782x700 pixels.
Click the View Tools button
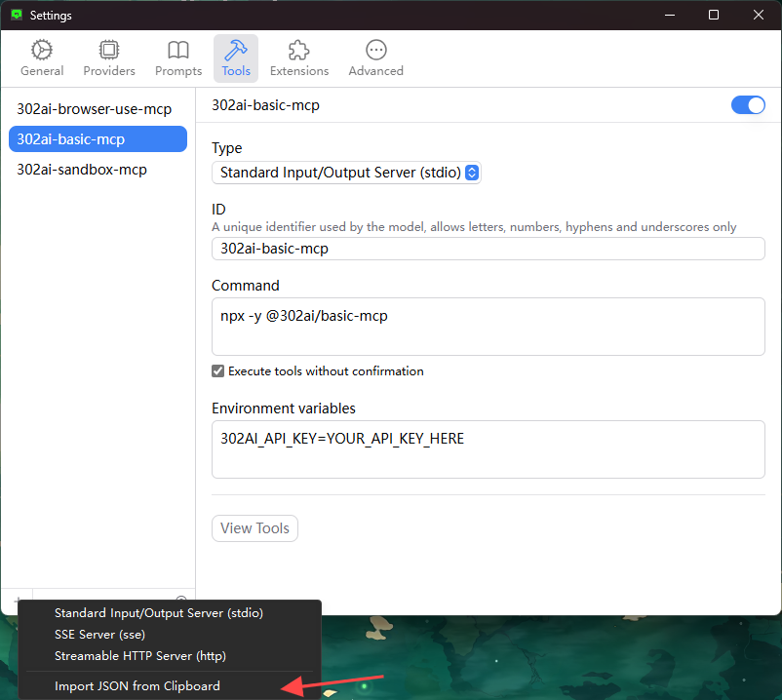click(x=254, y=528)
